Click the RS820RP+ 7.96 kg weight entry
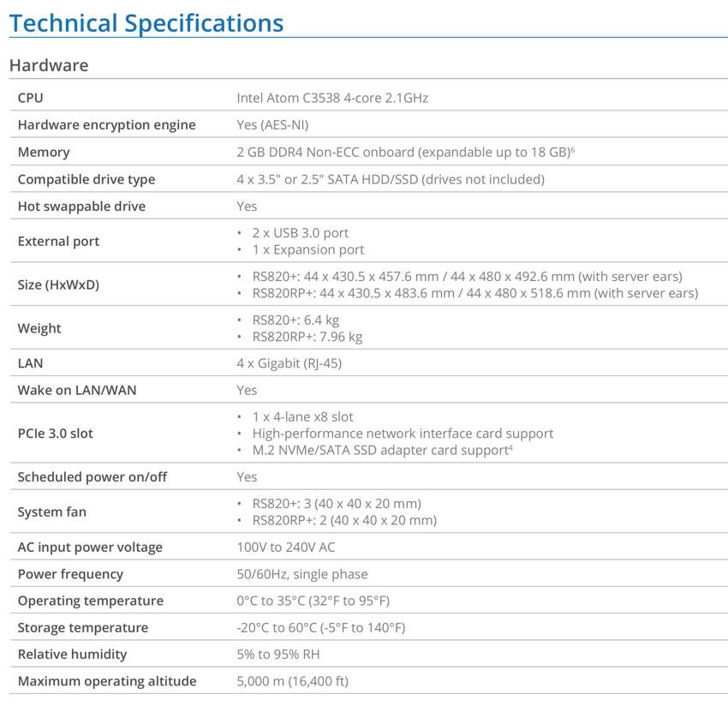The height and width of the screenshot is (706, 728). click(x=307, y=337)
